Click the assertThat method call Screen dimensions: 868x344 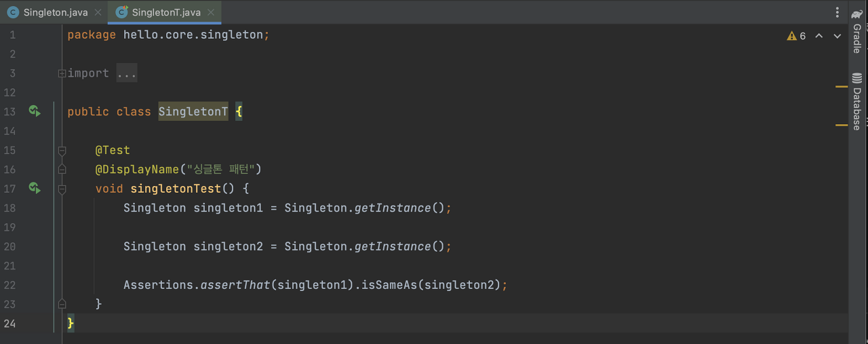coord(235,285)
